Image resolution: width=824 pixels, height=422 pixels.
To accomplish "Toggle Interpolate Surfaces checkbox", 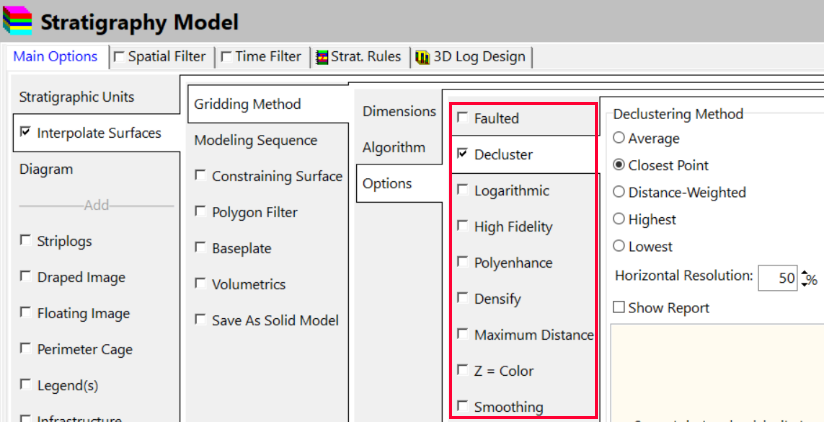I will click(24, 133).
